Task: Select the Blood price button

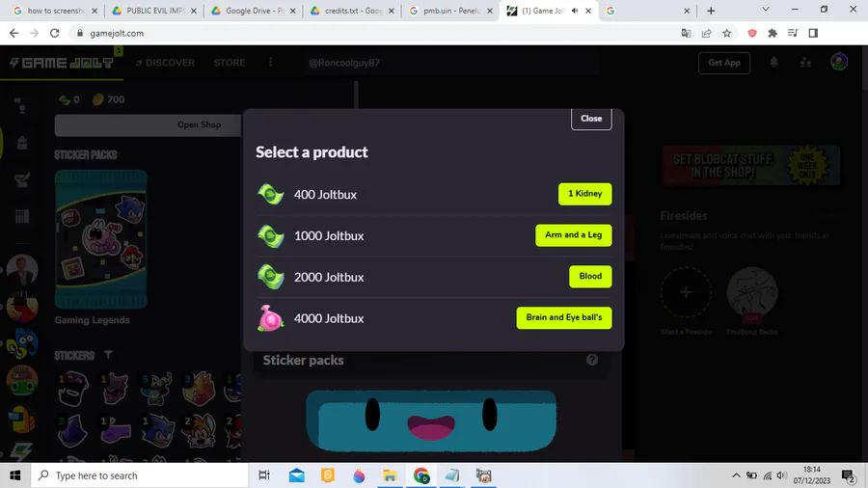Action: (x=590, y=276)
